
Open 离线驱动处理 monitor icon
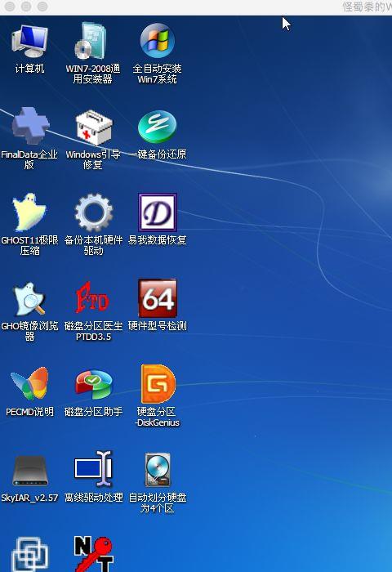coord(94,469)
